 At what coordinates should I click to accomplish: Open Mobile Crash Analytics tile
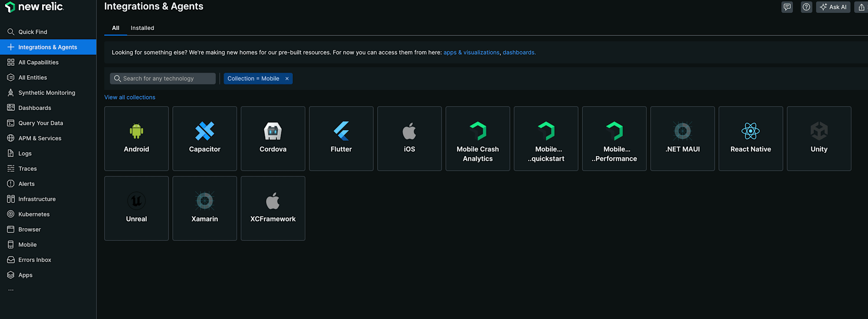[478, 139]
